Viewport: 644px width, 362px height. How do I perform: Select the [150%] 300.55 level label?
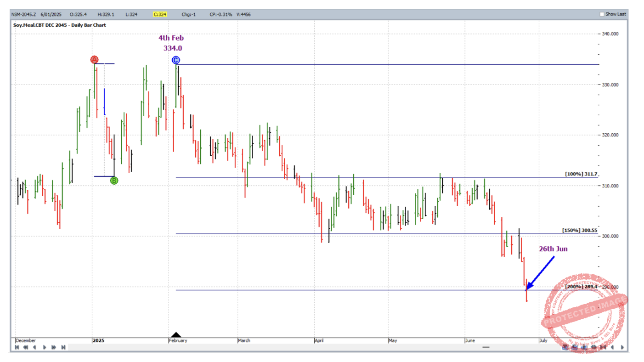[580, 230]
